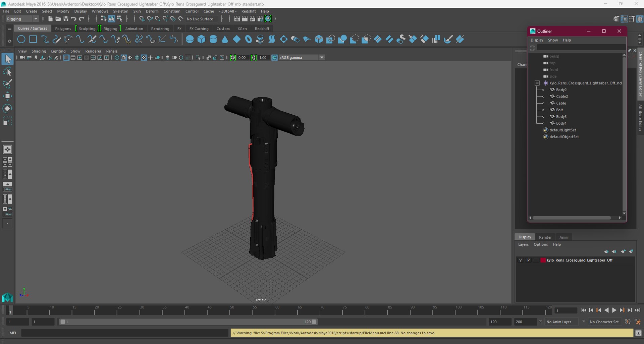644x344 pixels.
Task: Click the Outliner horizontal scrollbar
Action: [x=572, y=218]
